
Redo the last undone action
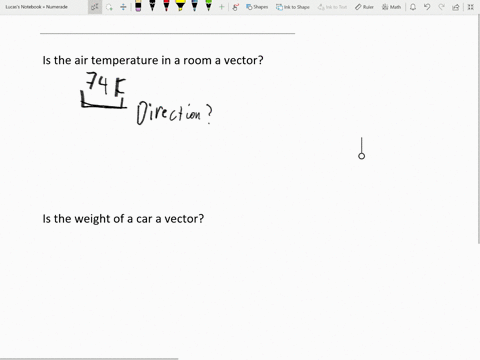click(441, 7)
